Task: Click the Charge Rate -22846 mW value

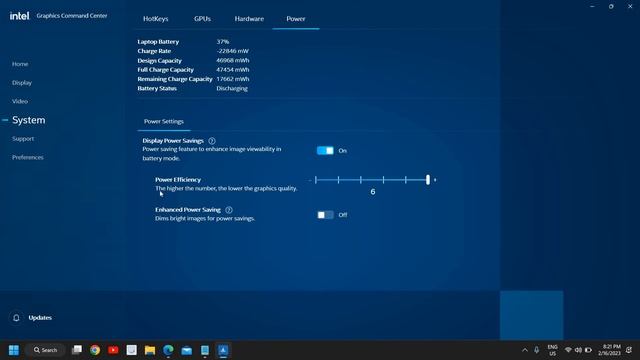Action: point(233,51)
